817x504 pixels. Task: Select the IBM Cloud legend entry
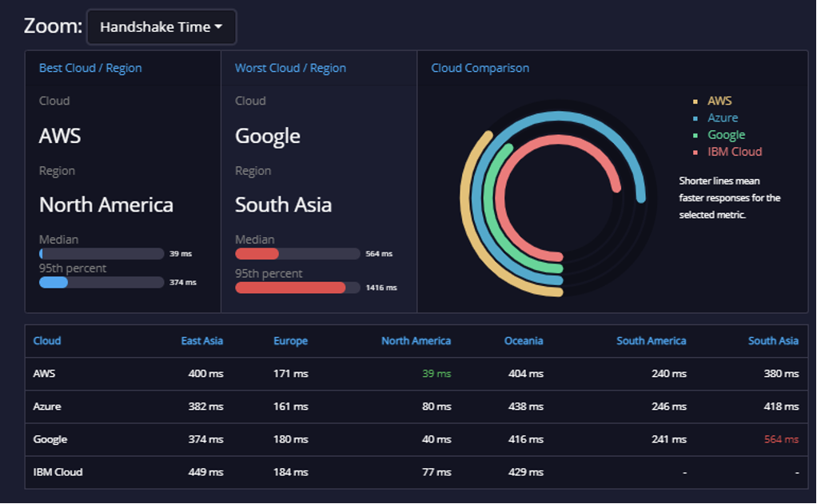734,152
